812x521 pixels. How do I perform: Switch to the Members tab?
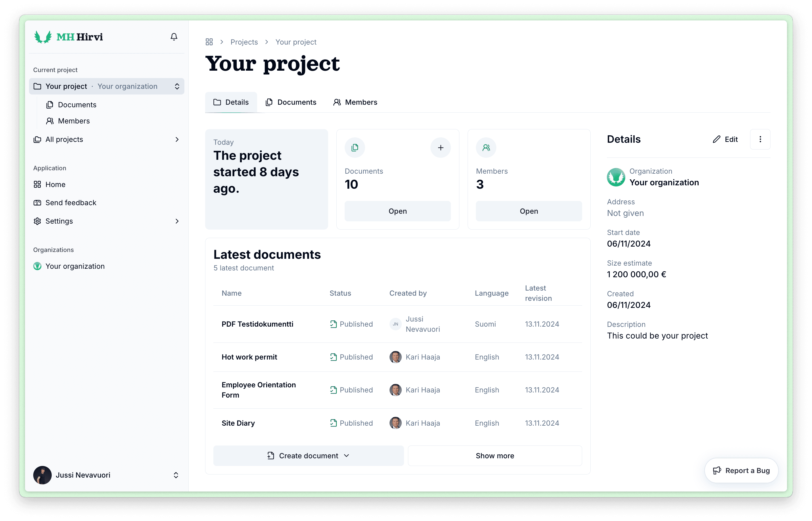[355, 102]
